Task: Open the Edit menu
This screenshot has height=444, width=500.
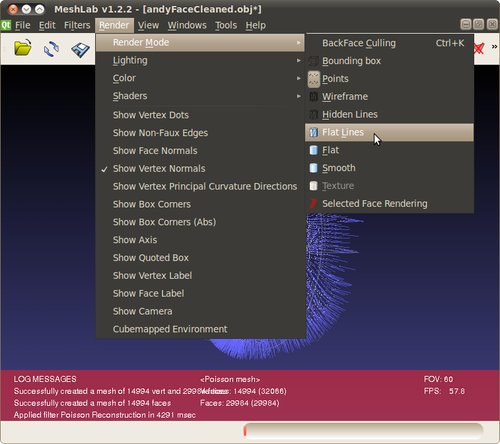Action: 47,25
